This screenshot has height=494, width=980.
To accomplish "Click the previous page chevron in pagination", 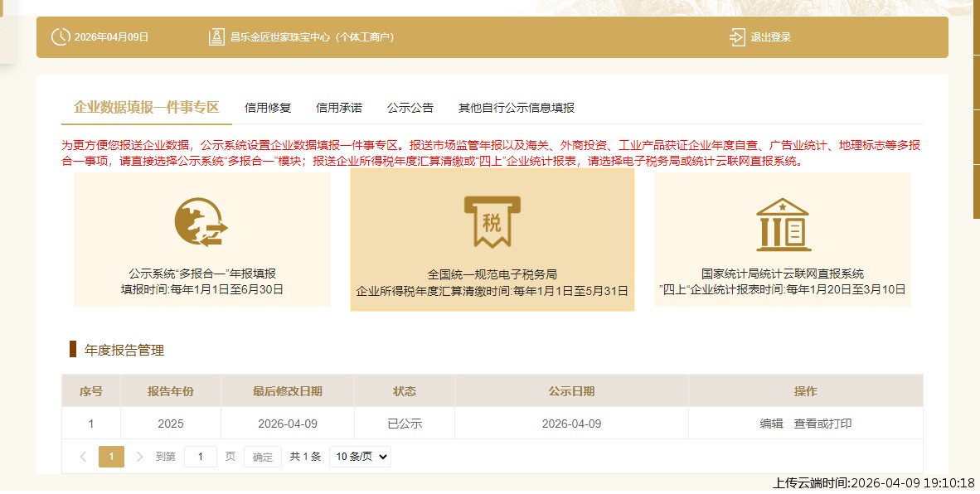I will (82, 457).
